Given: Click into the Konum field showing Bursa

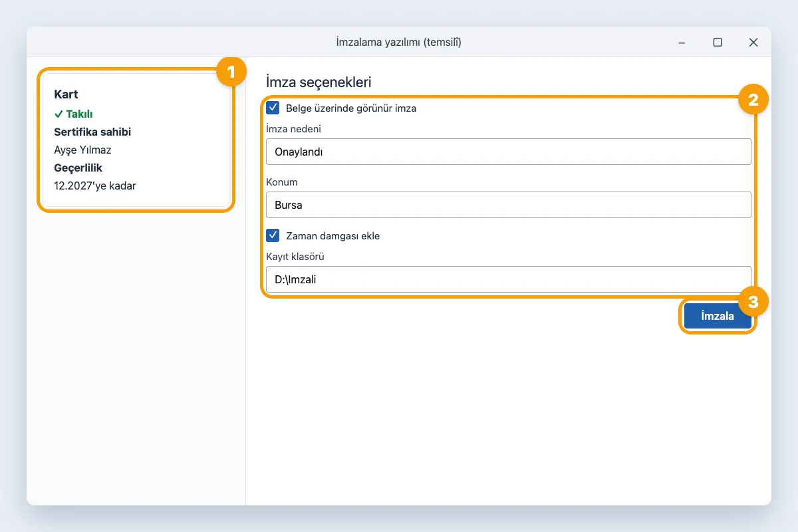Looking at the screenshot, I should (x=509, y=205).
